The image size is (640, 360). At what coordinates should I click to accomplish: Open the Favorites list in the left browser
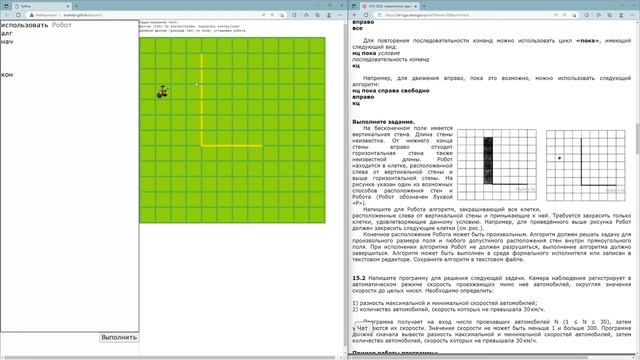tap(306, 15)
